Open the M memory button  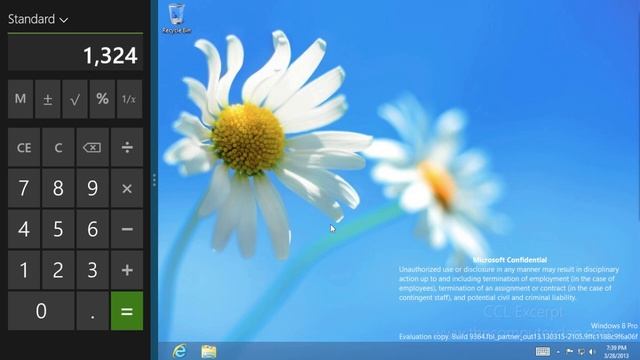tap(20, 99)
